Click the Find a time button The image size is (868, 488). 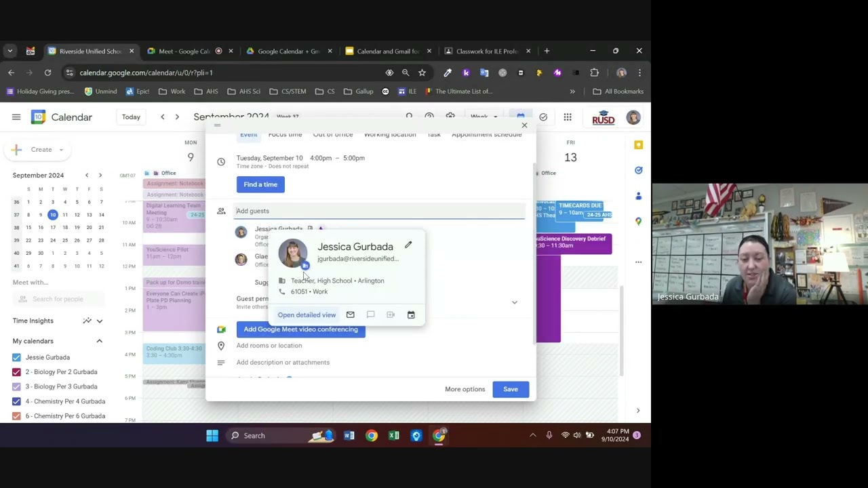click(260, 184)
